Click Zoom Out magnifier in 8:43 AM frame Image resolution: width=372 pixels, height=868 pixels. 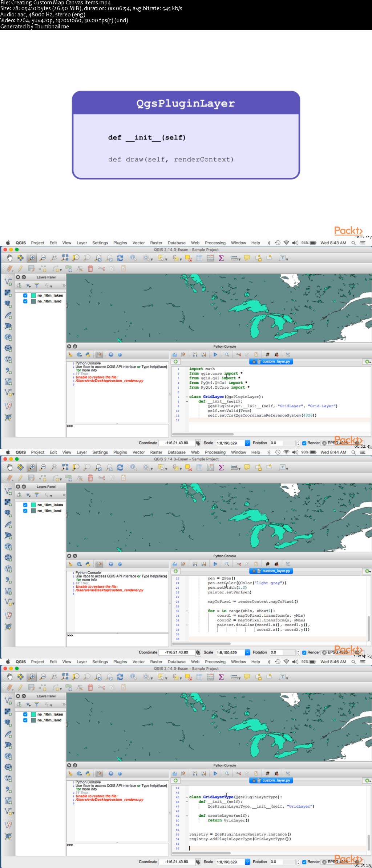click(x=43, y=258)
